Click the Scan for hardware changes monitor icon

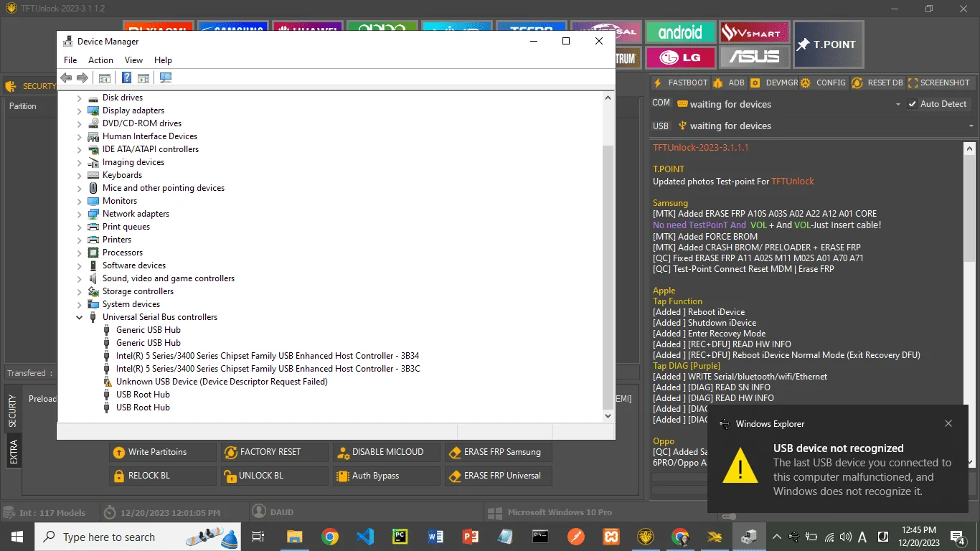166,77
